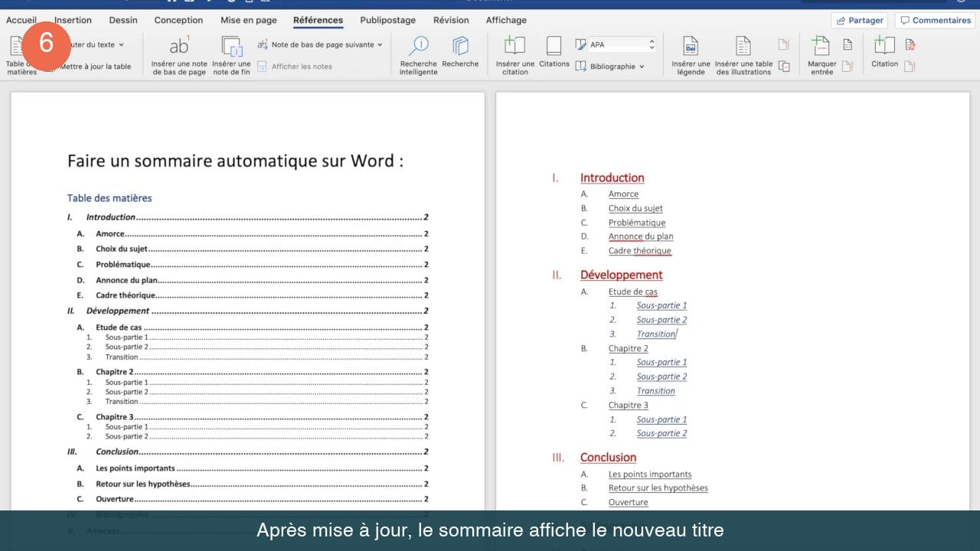This screenshot has height=551, width=980.
Task: Click Ouverture on the right page
Action: tap(628, 502)
